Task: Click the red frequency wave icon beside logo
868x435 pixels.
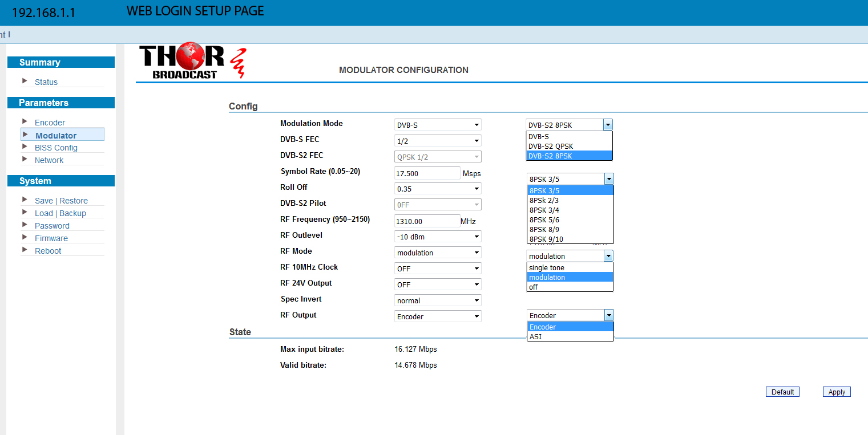Action: coord(239,63)
